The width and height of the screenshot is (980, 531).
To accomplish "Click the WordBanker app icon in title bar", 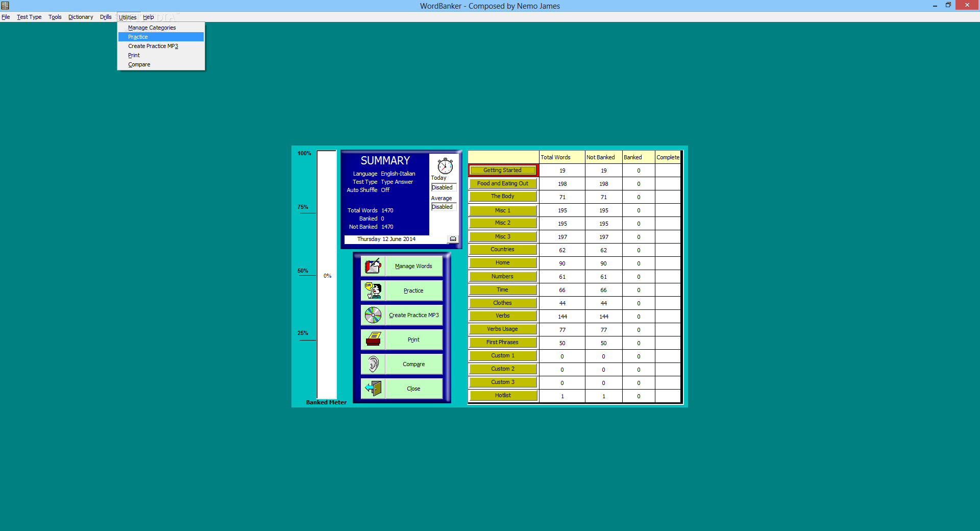I will (x=5, y=6).
